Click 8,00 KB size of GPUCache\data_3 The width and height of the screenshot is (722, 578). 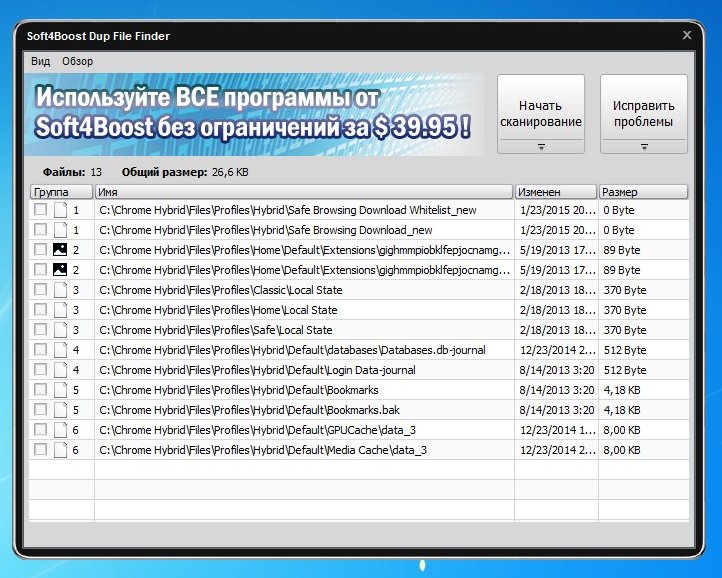622,430
